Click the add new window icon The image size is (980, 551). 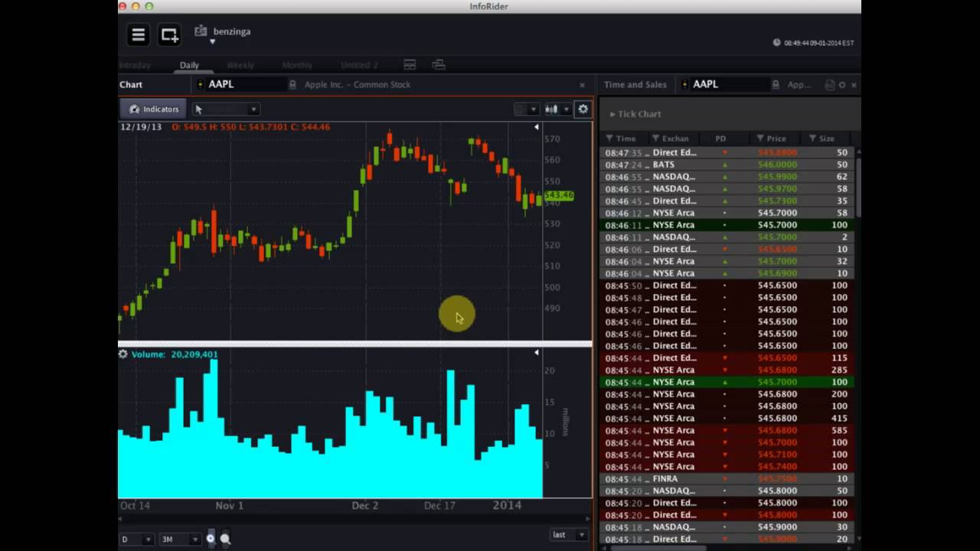(x=169, y=34)
